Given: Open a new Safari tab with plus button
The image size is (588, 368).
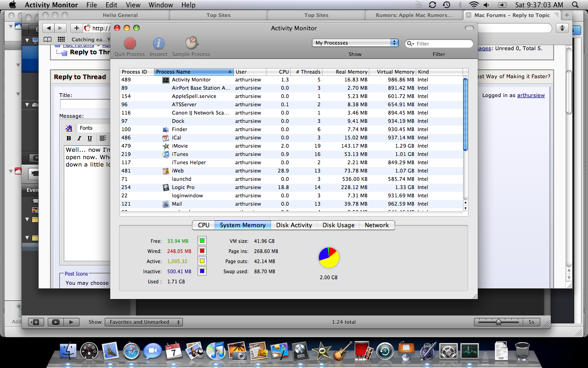Looking at the screenshot, I should [x=567, y=15].
